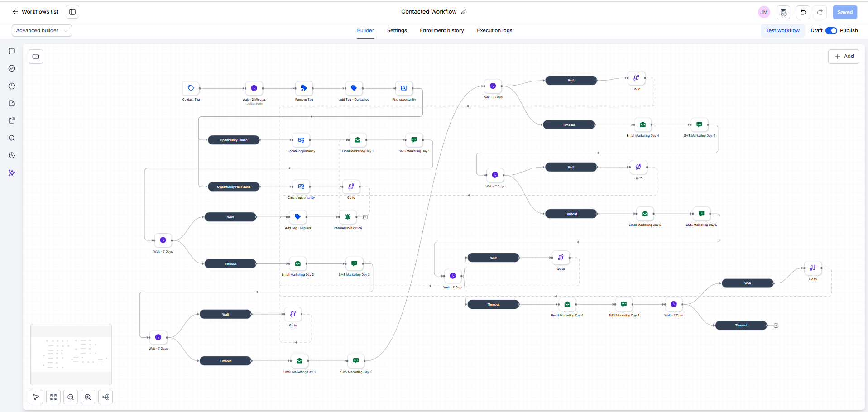Click the canvas minimap thumbnail
Viewport: 868px width, 412px height.
[x=71, y=355]
